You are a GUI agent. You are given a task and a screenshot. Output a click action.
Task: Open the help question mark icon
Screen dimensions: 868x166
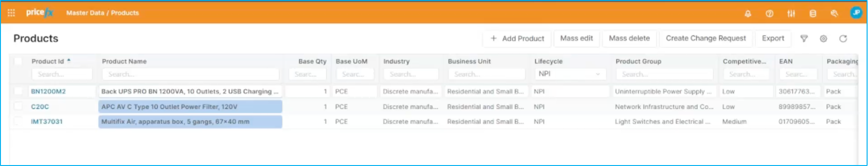coord(770,13)
